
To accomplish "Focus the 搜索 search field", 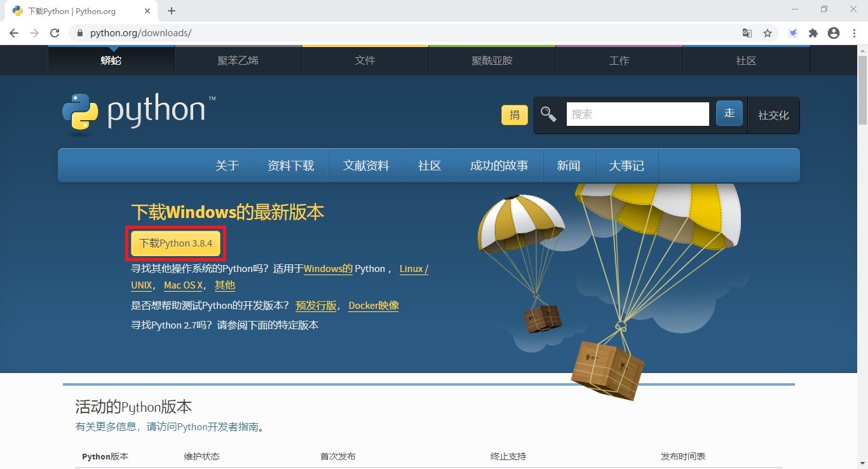I will point(637,114).
